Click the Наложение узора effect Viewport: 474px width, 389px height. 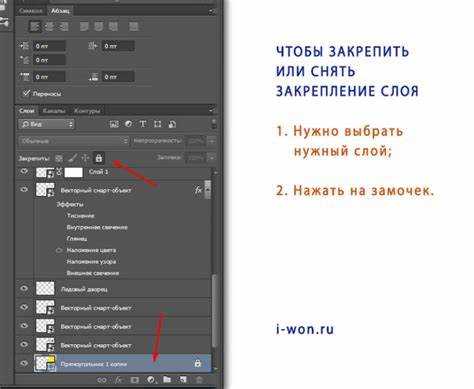[x=91, y=262]
